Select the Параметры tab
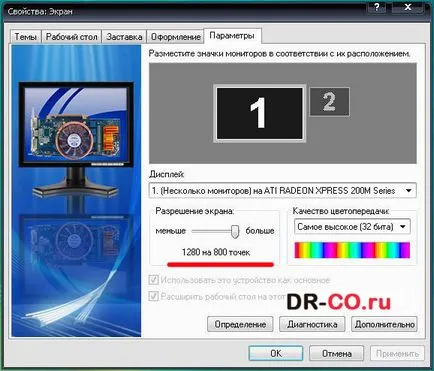Screen dimensions: 434x371 click(232, 36)
